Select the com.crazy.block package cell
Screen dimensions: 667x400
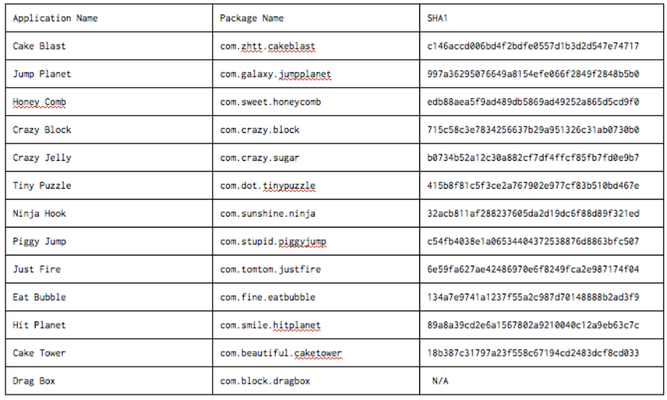pos(316,130)
